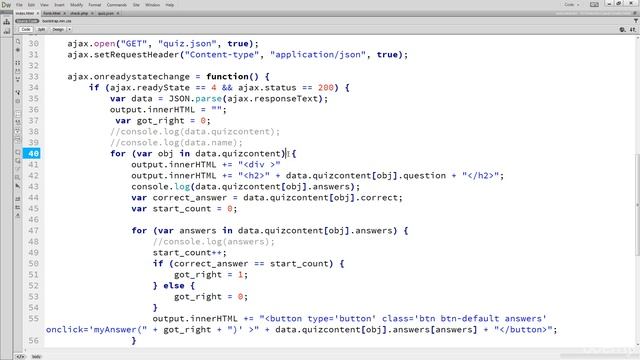The width and height of the screenshot is (640, 360).
Task: Open the Insert menu
Action: [59, 5]
